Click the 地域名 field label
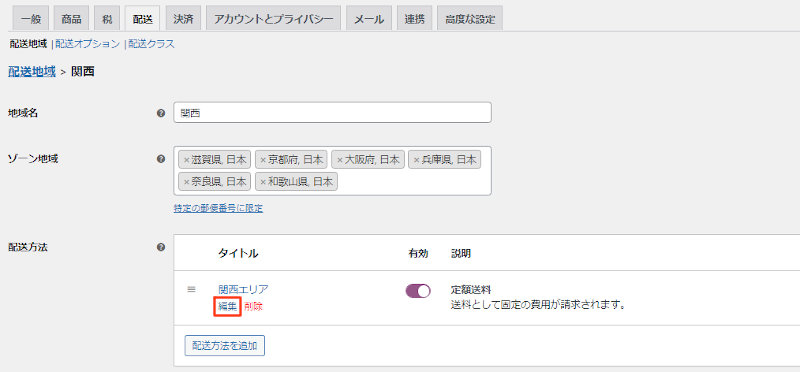Screen dimensions: 800x372 point(23,113)
